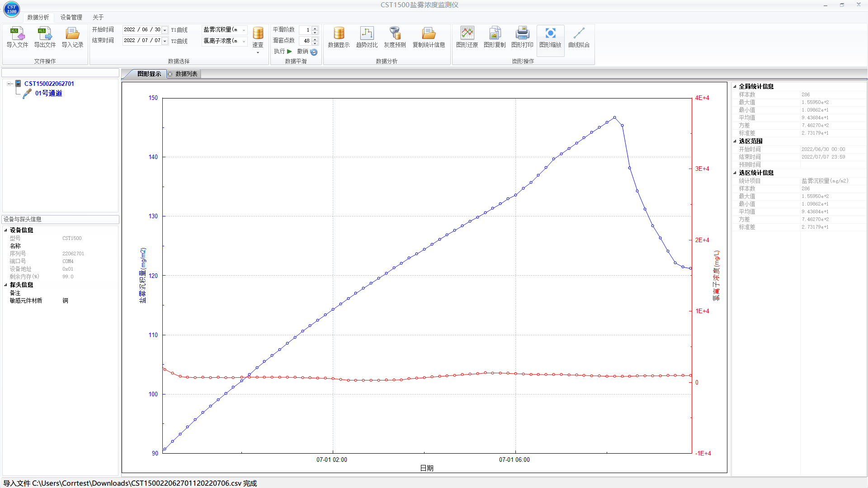Screen dimensions: 868x488
Task: Click the 型号 value CST1500
Action: click(72, 238)
